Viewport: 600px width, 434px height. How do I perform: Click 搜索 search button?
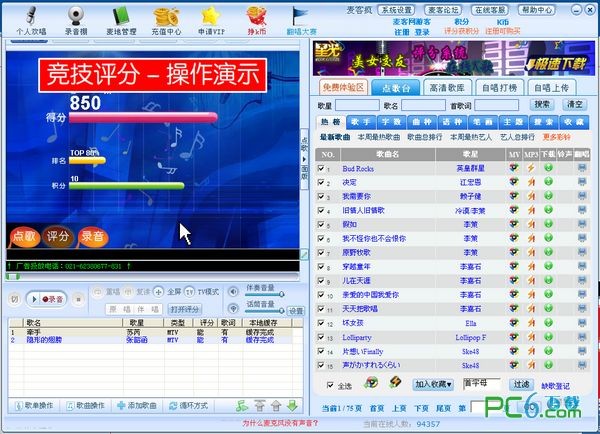(541, 104)
